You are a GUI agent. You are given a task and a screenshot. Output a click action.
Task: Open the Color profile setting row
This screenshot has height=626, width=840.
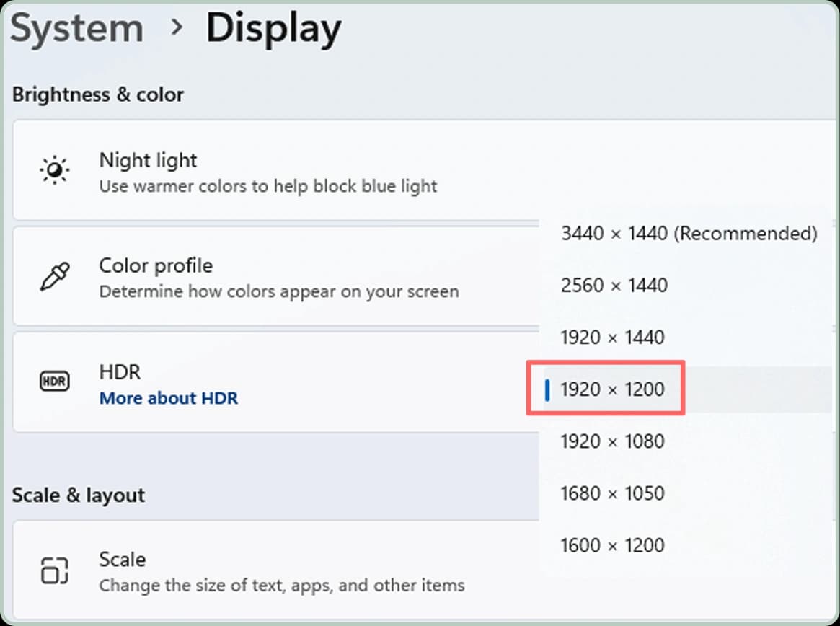click(x=276, y=276)
